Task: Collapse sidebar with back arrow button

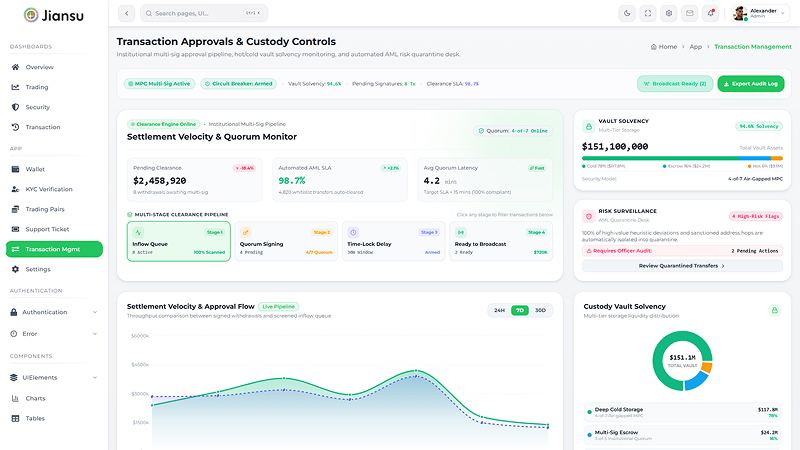Action: pos(127,13)
